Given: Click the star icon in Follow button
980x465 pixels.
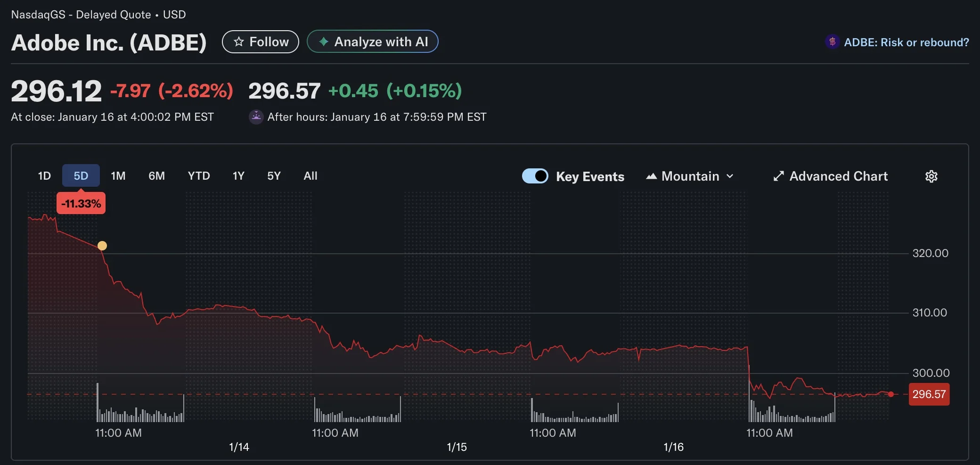Looking at the screenshot, I should click(239, 42).
